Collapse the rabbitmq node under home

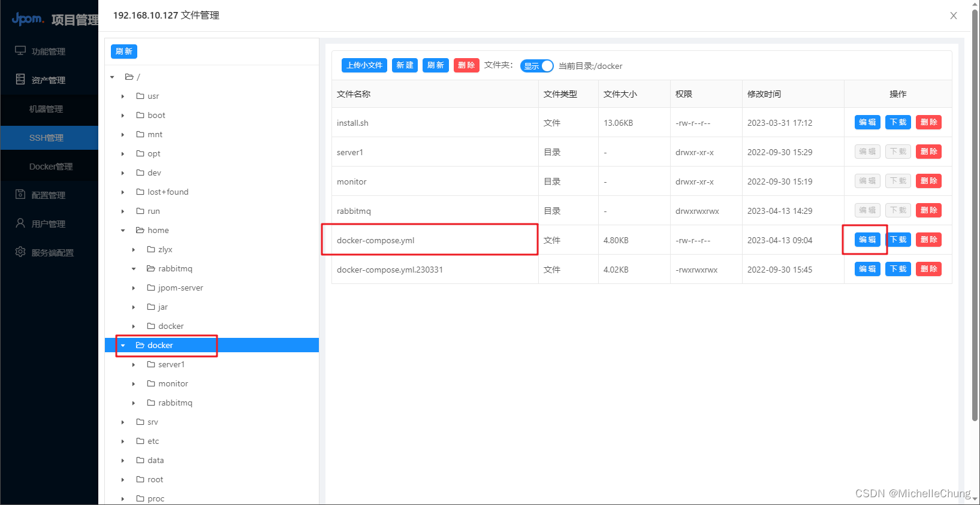point(134,268)
